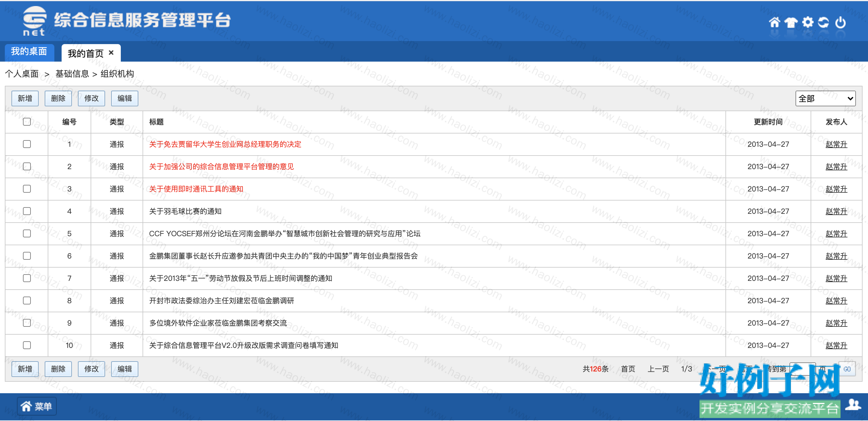Check the box for row 3
Image resolution: width=868 pixels, height=421 pixels.
[x=27, y=189]
